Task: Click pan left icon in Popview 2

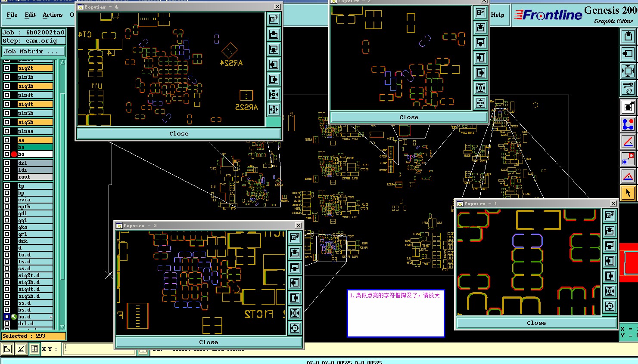Action: (x=481, y=58)
